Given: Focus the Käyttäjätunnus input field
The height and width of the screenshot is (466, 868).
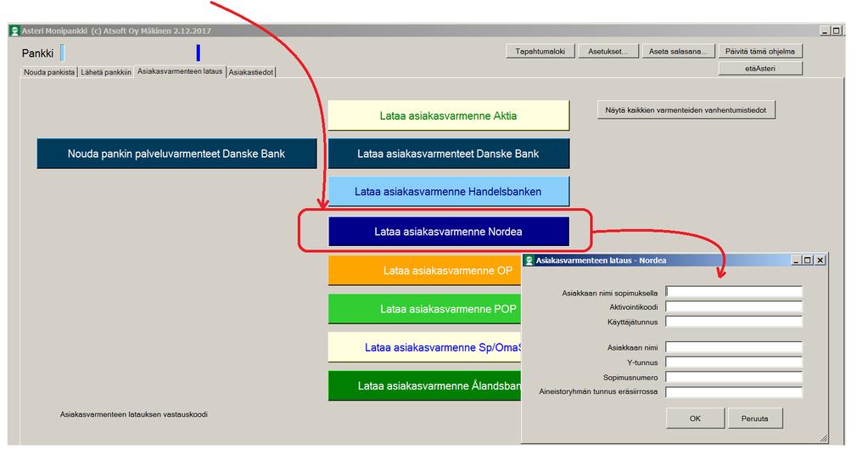Looking at the screenshot, I should pos(733,322).
